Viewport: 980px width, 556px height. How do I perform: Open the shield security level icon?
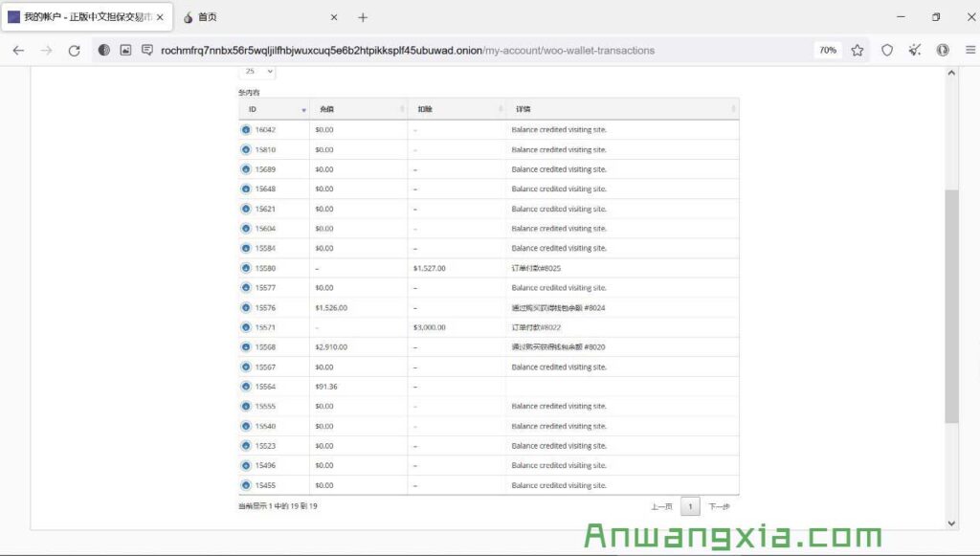tap(887, 51)
